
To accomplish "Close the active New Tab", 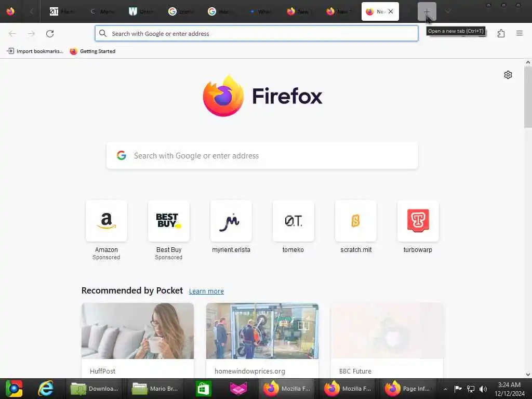I will [391, 11].
